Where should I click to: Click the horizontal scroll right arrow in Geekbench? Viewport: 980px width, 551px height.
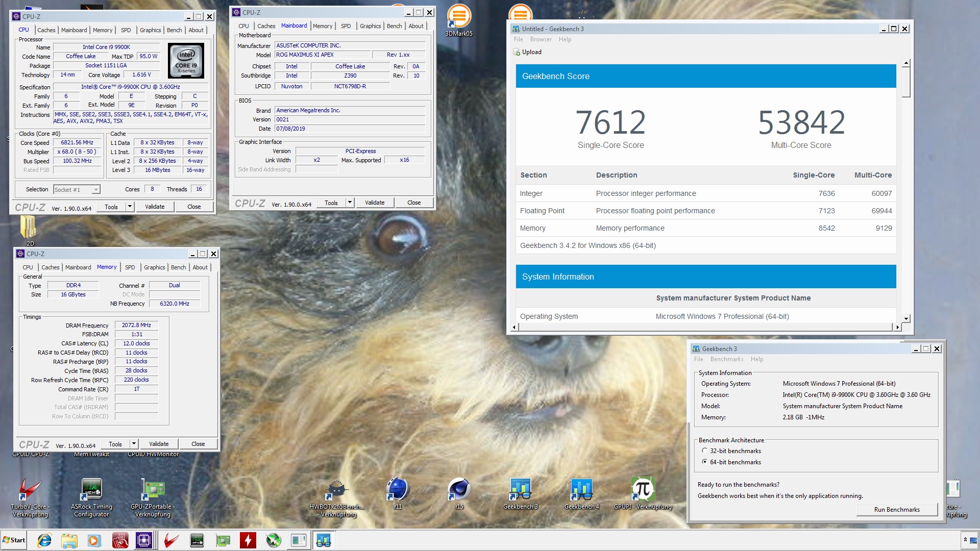pyautogui.click(x=897, y=327)
